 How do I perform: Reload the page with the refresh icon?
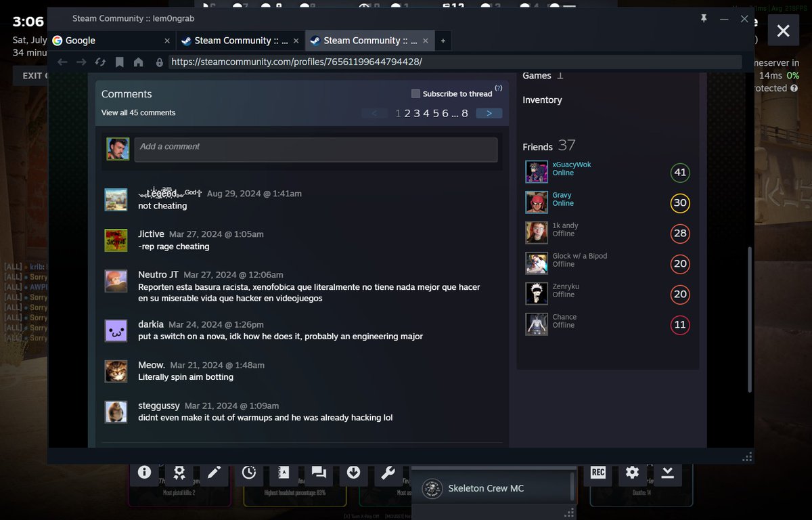tap(100, 62)
